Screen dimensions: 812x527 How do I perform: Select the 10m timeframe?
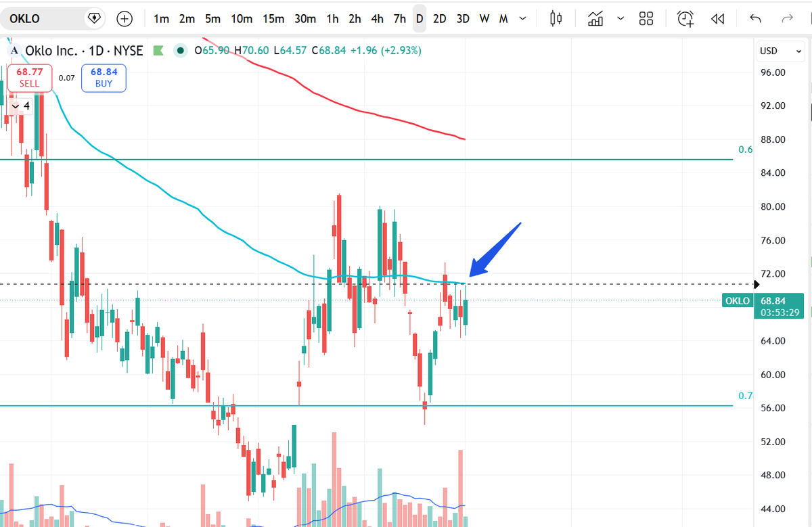click(242, 18)
